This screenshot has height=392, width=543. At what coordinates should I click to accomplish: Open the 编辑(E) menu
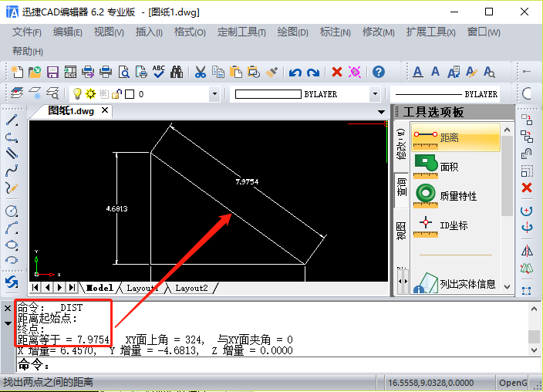(68, 32)
